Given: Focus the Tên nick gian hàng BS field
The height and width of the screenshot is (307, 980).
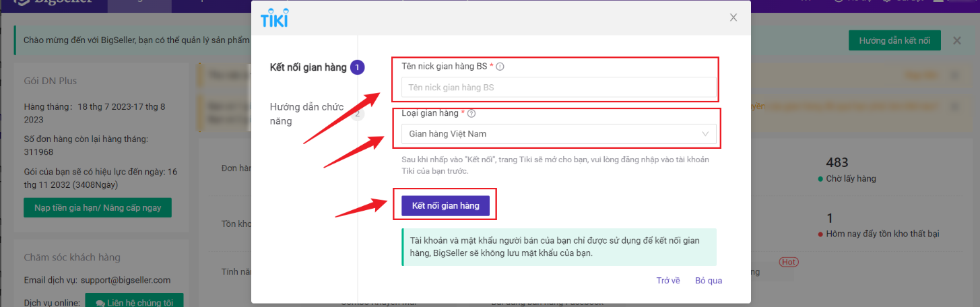Looking at the screenshot, I should click(558, 87).
